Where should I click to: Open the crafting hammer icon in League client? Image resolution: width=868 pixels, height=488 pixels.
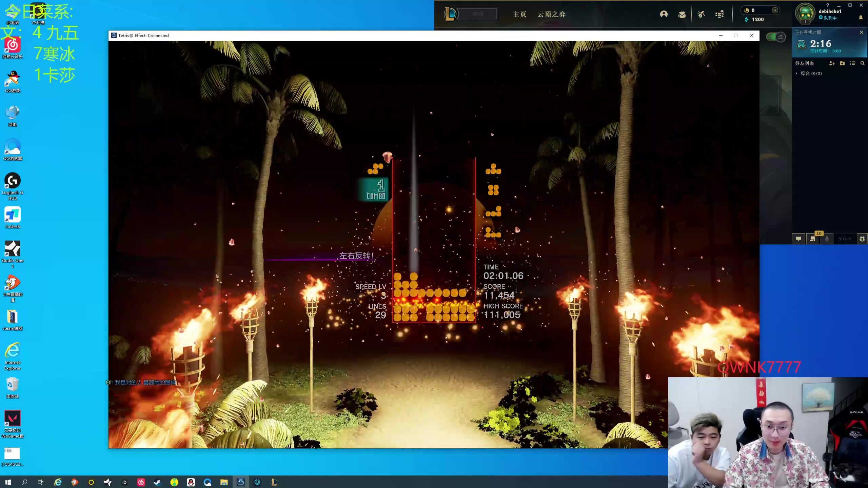pyautogui.click(x=701, y=14)
